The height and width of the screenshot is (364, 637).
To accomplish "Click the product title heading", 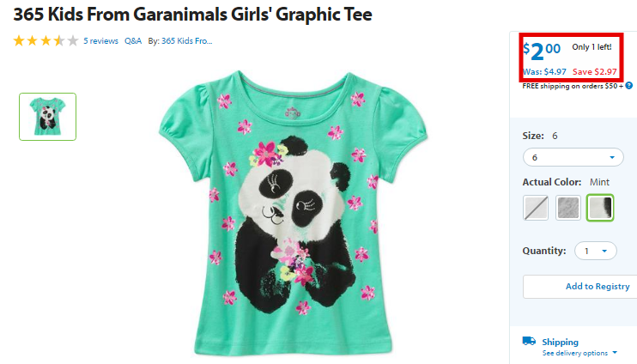I will pyautogui.click(x=192, y=15).
